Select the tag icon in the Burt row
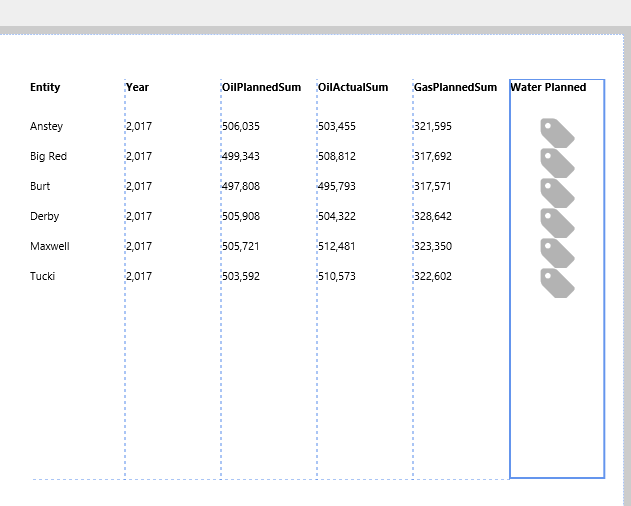Viewport: 631px width, 506px height. (x=557, y=192)
